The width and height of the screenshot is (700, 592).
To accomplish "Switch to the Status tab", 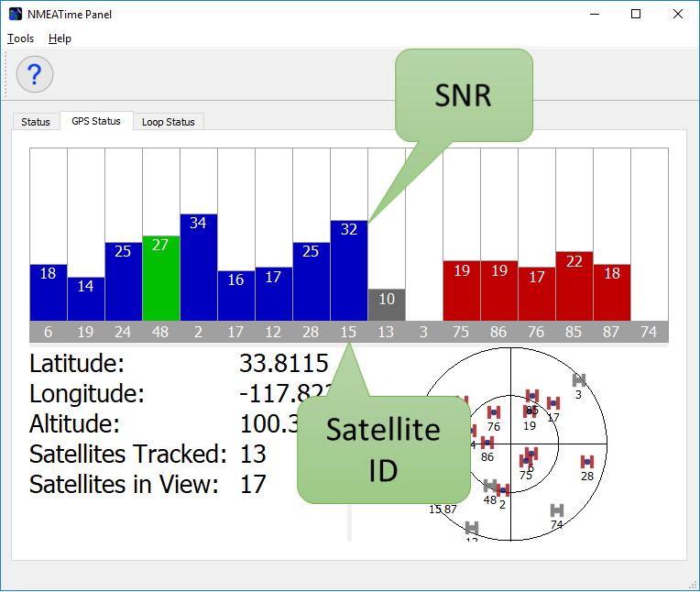I will [x=36, y=122].
